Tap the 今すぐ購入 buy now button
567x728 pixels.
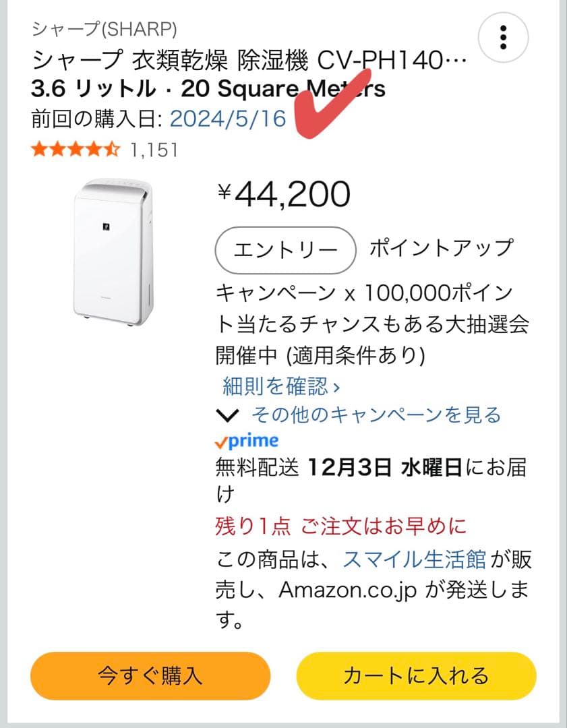150,675
